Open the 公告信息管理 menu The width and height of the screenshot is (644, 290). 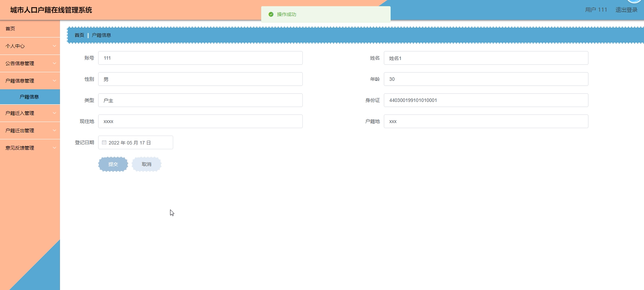[x=30, y=63]
